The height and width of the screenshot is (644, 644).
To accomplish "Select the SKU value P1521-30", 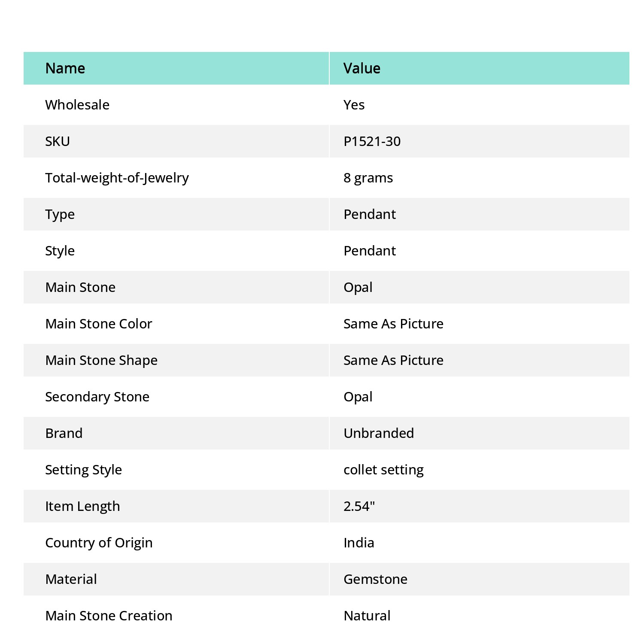I will coord(372,141).
